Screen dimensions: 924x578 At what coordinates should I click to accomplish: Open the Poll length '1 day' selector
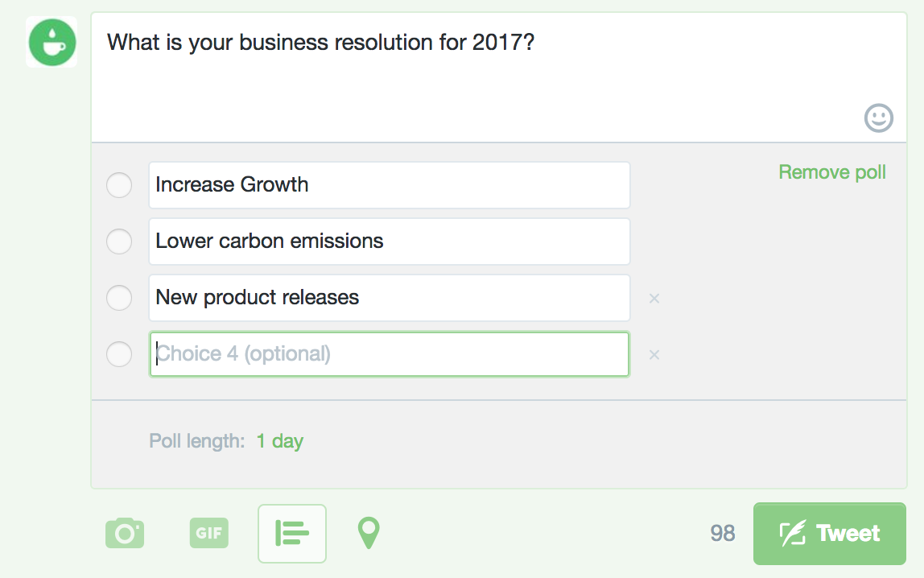click(280, 440)
